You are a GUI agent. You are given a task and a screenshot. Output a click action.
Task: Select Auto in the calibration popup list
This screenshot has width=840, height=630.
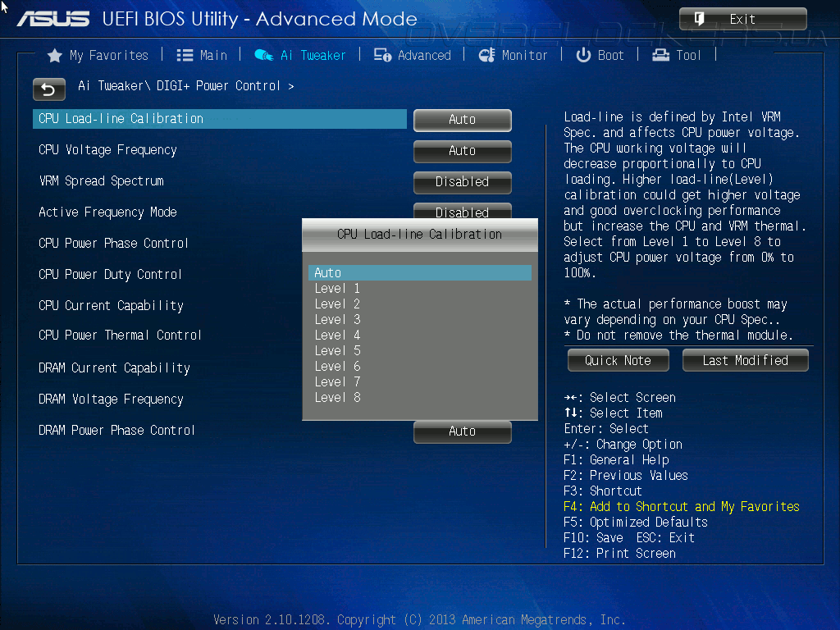[420, 272]
